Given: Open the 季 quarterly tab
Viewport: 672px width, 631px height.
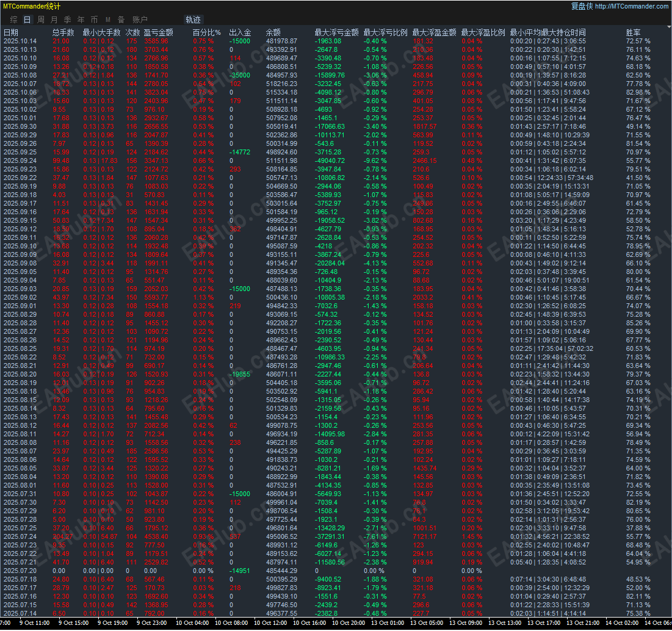Looking at the screenshot, I should click(x=67, y=20).
